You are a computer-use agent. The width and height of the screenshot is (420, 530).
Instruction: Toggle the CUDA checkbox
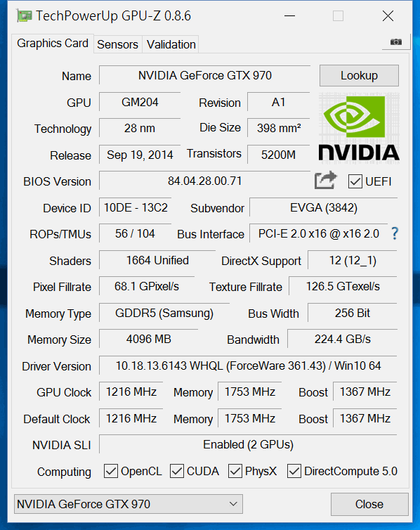177,471
